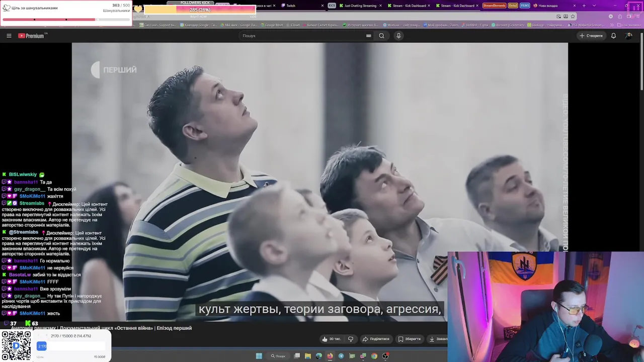
Task: Dislike the video with thumbs down
Action: [x=351, y=339]
